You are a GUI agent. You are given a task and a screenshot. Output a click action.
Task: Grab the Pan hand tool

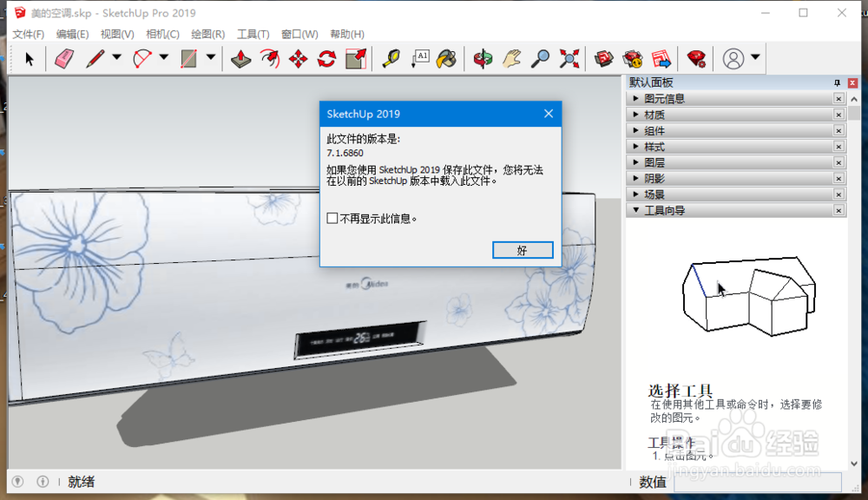(x=510, y=58)
